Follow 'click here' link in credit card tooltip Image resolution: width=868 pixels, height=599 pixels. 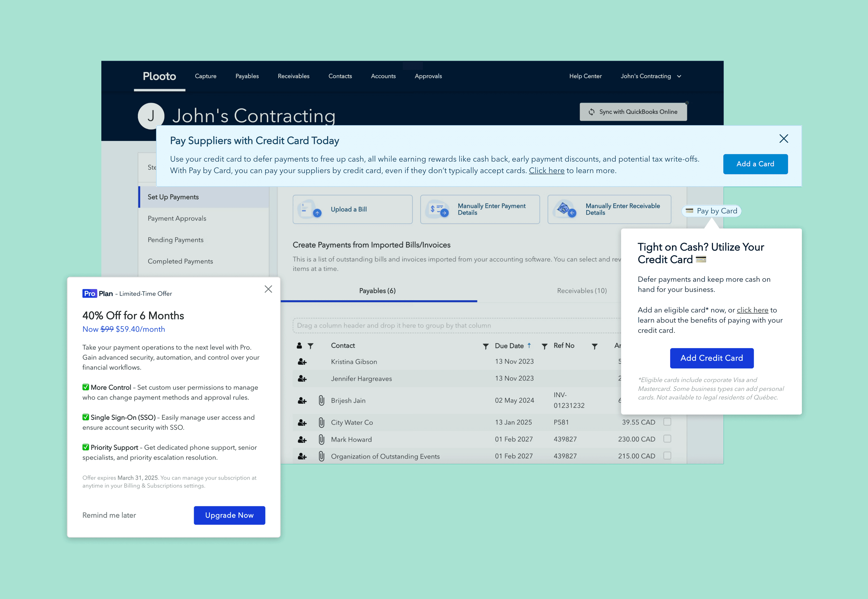tap(752, 310)
